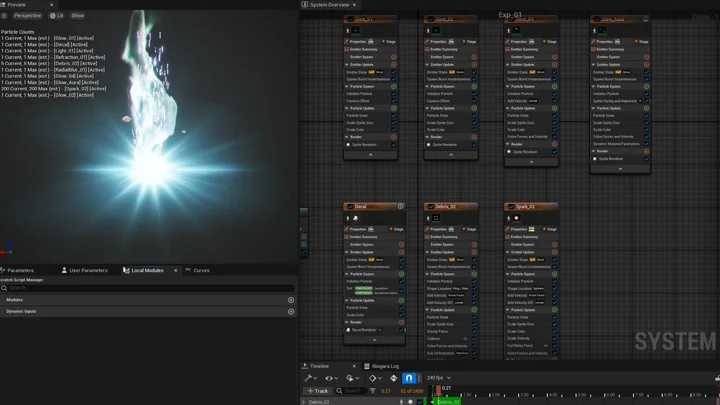Toggle the Debris_02 emitter enabled checkbox

click(x=431, y=207)
